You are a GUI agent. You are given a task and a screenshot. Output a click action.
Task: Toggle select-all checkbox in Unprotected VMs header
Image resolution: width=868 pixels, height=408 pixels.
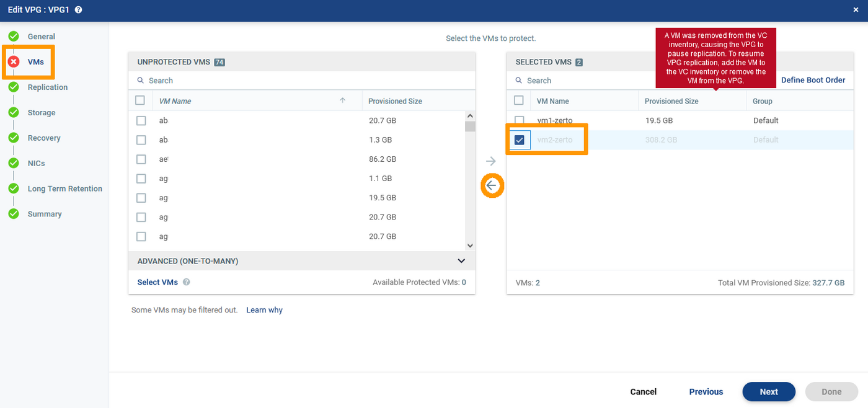tap(140, 100)
